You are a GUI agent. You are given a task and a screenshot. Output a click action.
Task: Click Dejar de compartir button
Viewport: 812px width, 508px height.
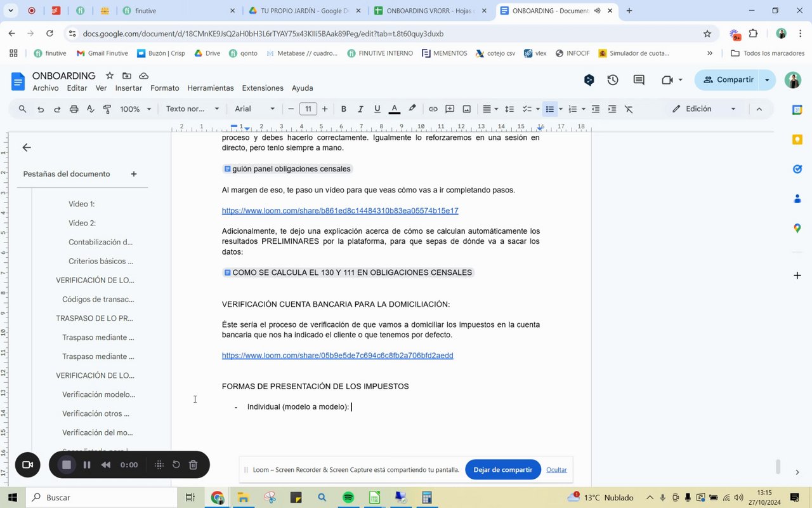(x=503, y=470)
